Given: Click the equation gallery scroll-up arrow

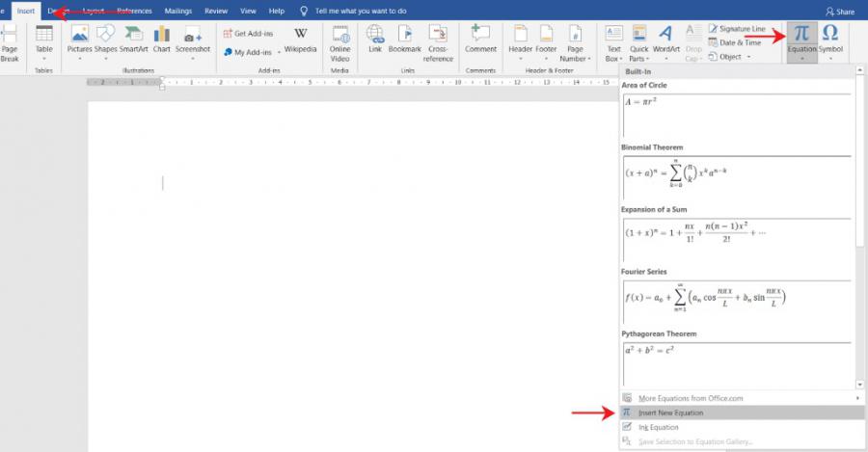Looking at the screenshot, I should click(x=859, y=70).
